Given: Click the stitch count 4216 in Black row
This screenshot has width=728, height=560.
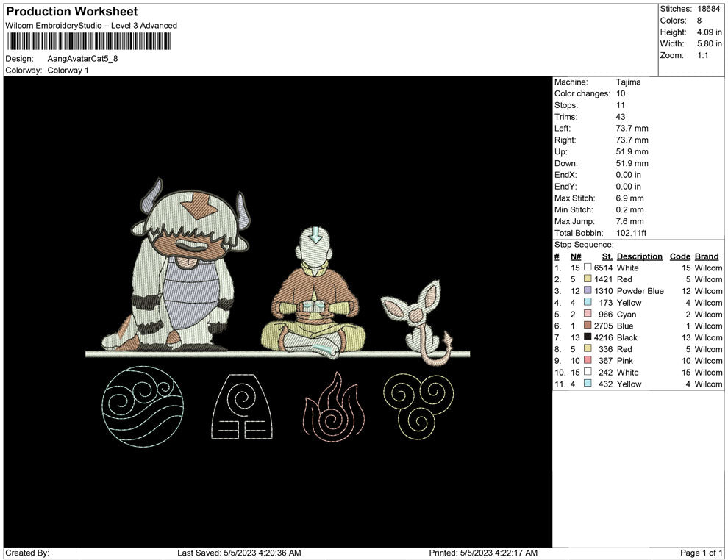Looking at the screenshot, I should click(x=603, y=337).
